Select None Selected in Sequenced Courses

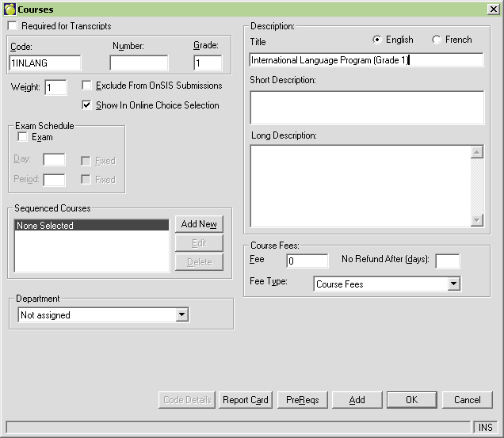click(x=92, y=226)
